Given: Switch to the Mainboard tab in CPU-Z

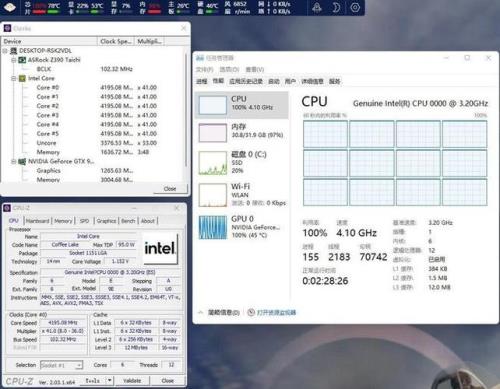Looking at the screenshot, I should tap(37, 221).
